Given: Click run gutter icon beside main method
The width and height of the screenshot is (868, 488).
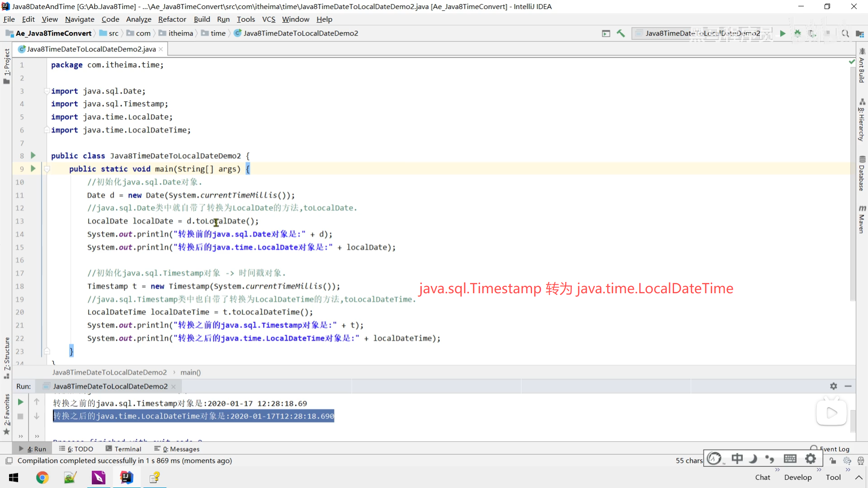Looking at the screenshot, I should pyautogui.click(x=33, y=169).
